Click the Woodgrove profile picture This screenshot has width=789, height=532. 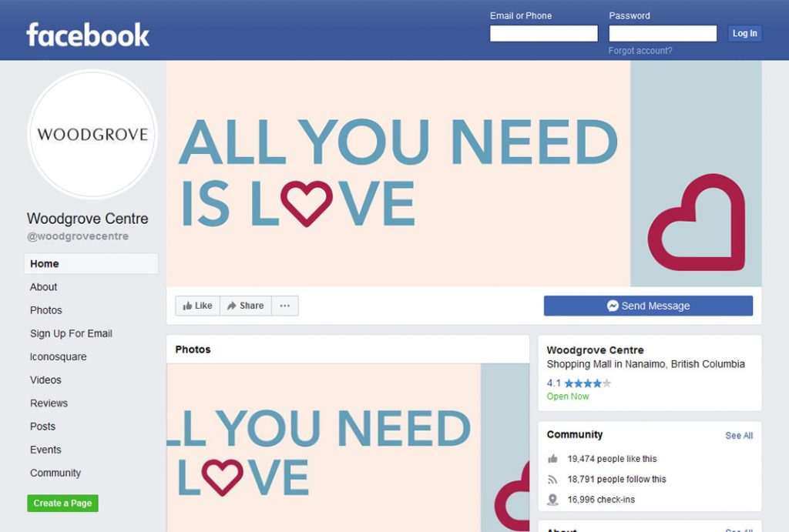coord(92,134)
